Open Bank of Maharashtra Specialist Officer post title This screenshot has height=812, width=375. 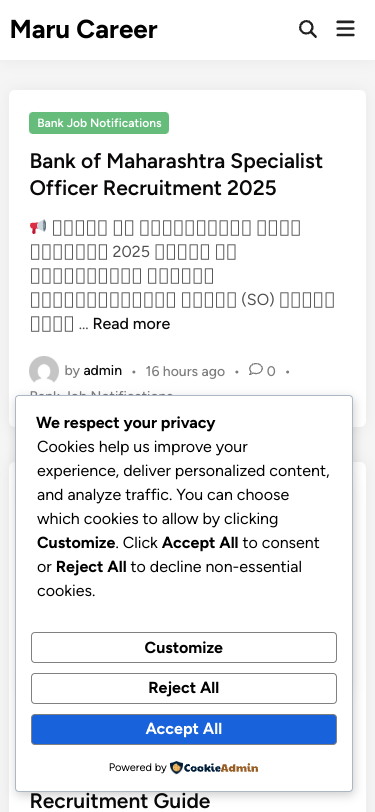(176, 175)
